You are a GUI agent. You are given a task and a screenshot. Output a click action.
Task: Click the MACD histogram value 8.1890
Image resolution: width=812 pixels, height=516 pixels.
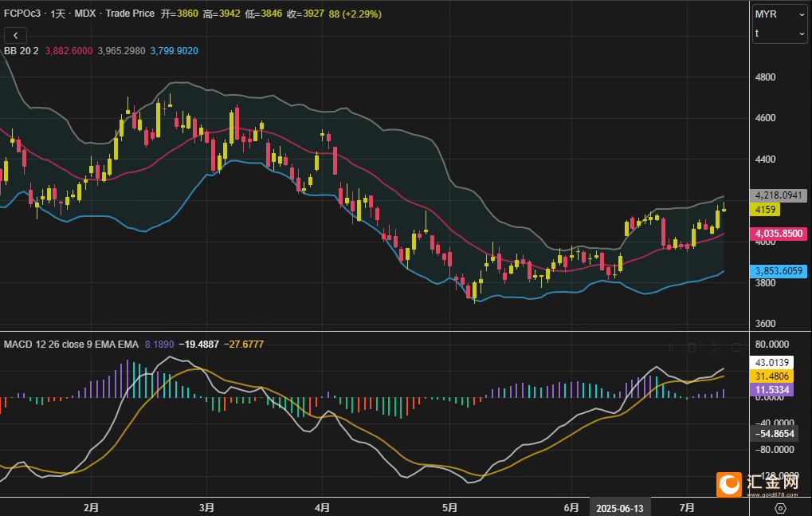pyautogui.click(x=159, y=345)
